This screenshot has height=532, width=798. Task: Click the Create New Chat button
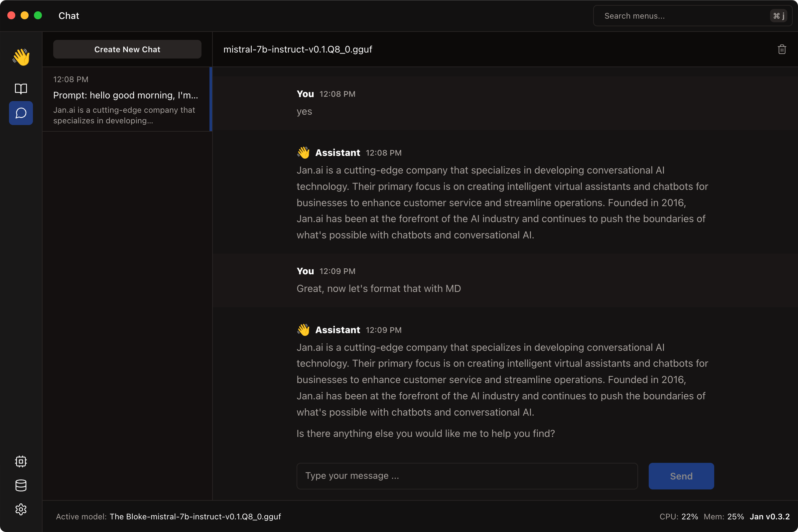(x=127, y=50)
